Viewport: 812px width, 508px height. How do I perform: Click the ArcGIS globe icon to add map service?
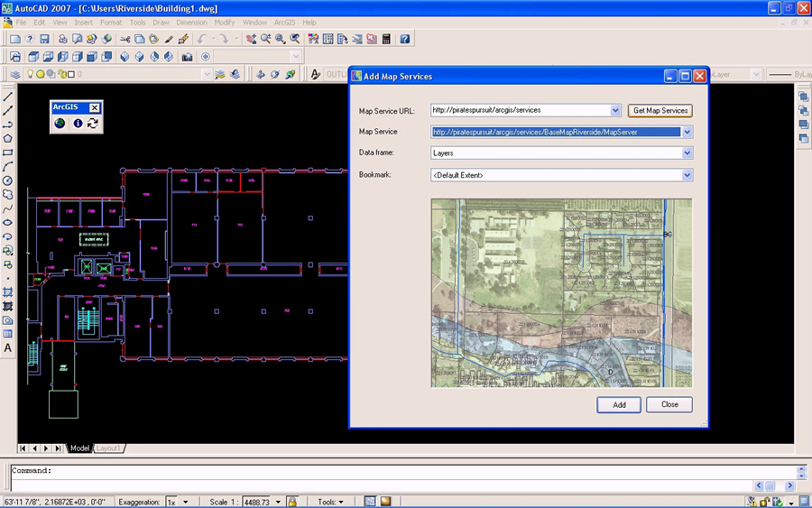pos(60,124)
